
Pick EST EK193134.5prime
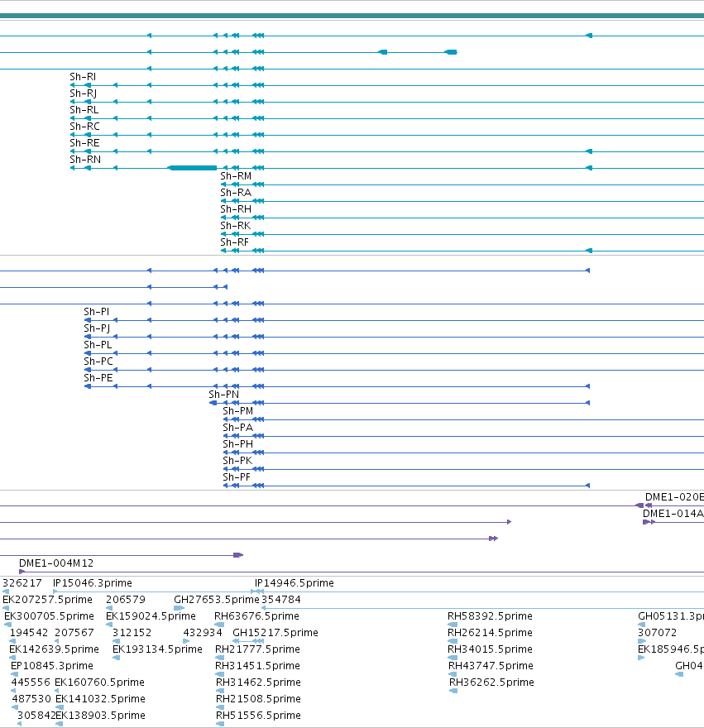pos(157,649)
